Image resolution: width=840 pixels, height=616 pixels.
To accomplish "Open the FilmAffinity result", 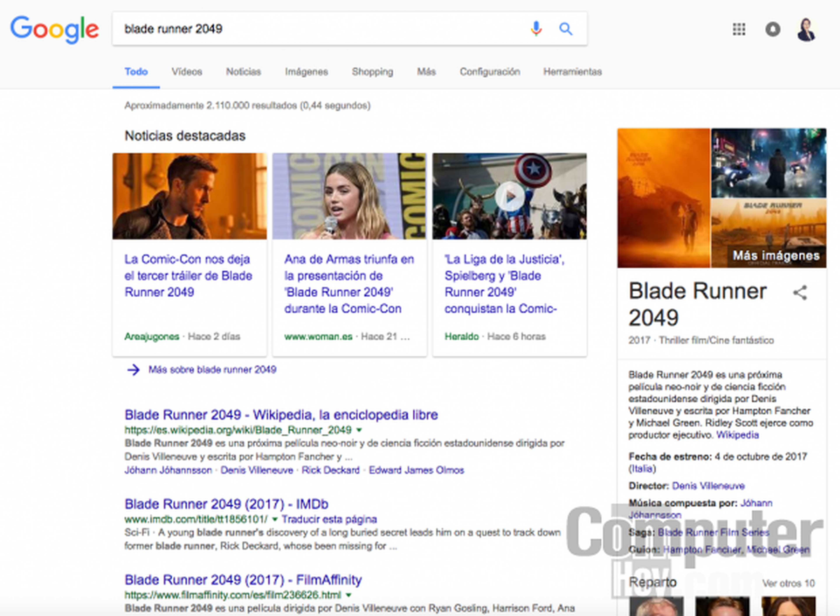I will point(243,580).
